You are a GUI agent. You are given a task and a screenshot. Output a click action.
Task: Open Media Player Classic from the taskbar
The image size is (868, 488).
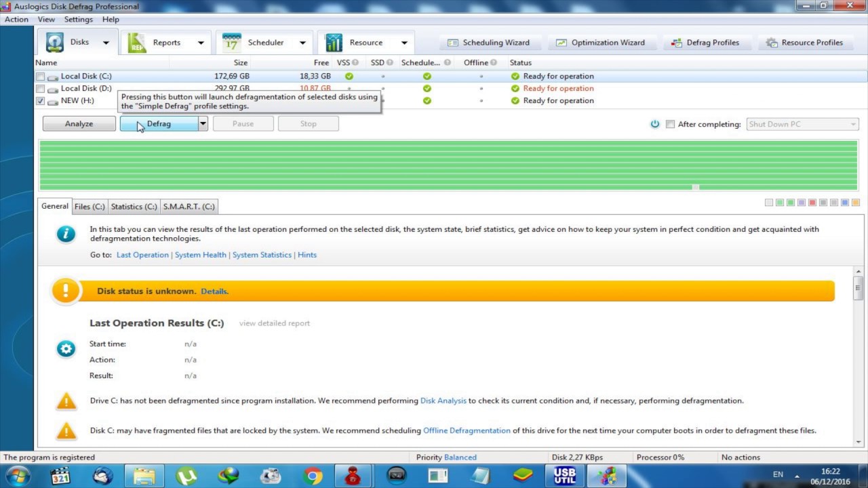coord(60,476)
